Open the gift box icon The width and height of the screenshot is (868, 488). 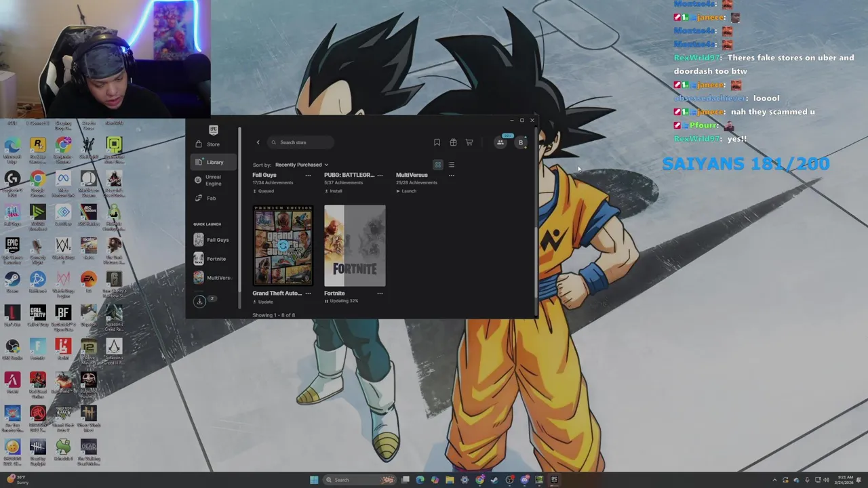point(453,142)
